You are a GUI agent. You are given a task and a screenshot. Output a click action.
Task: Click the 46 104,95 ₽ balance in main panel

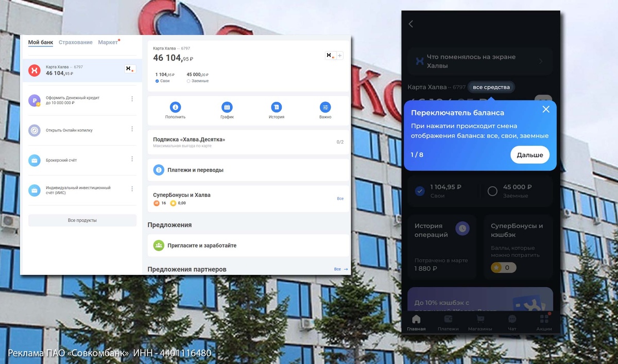coord(173,58)
